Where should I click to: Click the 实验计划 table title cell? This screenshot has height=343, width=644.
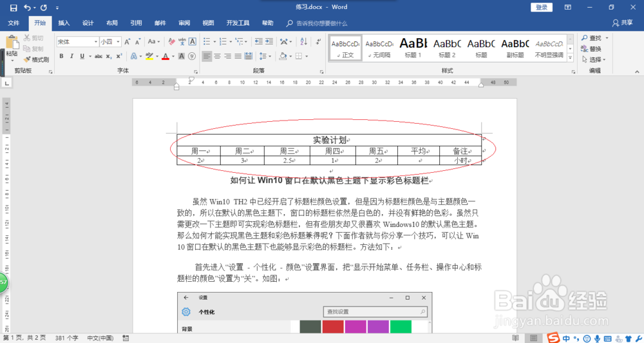[x=329, y=140]
